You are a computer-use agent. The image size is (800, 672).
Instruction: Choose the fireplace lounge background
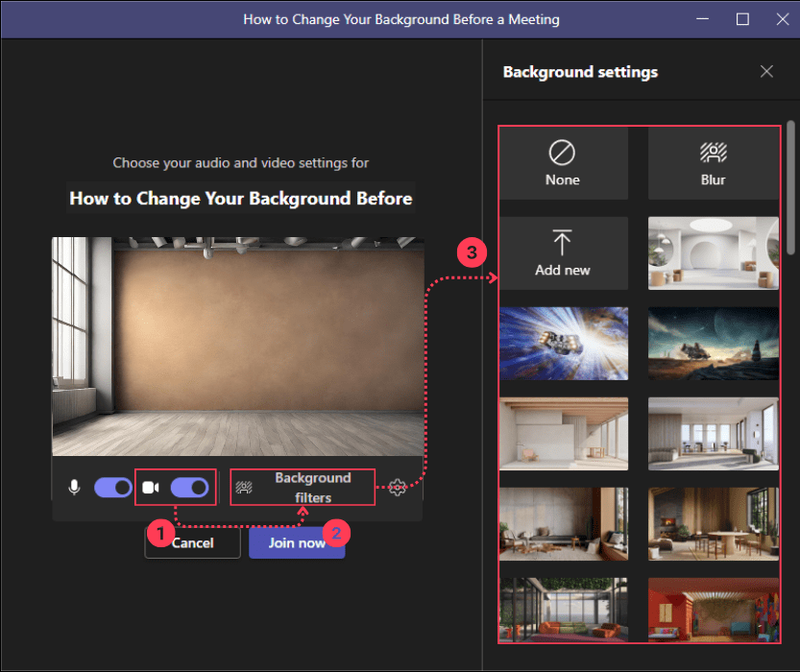pyautogui.click(x=713, y=523)
